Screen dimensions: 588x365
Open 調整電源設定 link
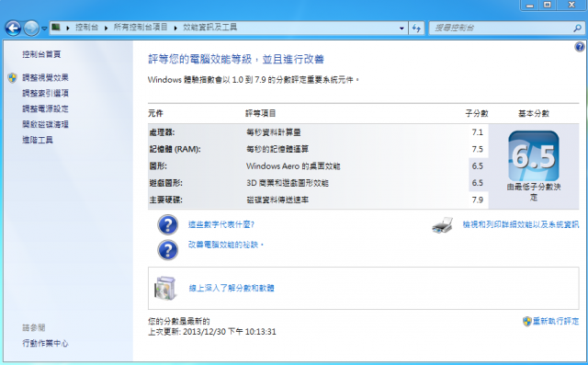pyautogui.click(x=45, y=108)
